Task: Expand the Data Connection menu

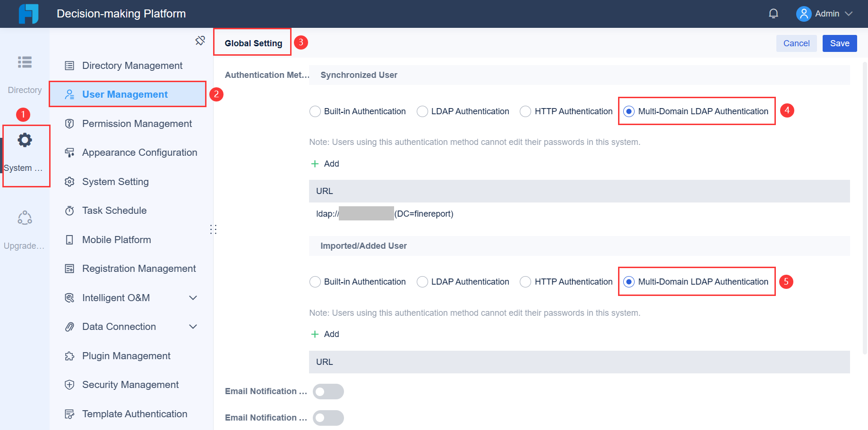Action: coord(193,326)
